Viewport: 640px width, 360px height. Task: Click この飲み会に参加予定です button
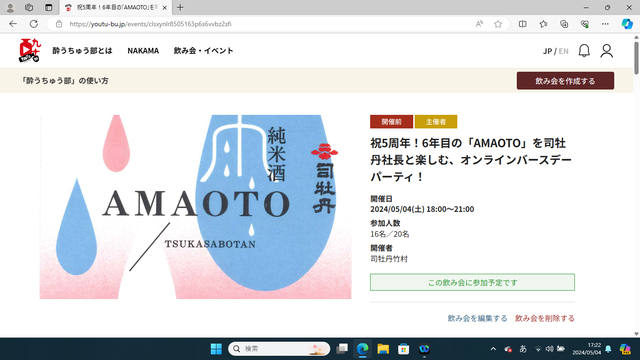coord(472,282)
